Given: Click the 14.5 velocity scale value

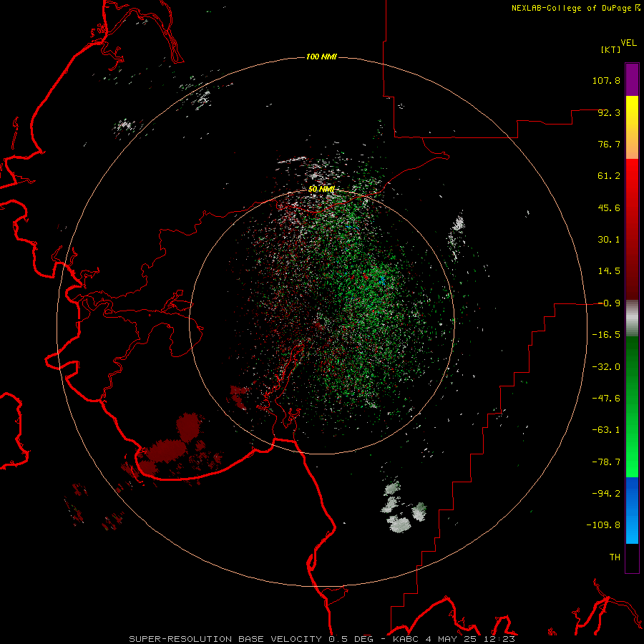Looking at the screenshot, I should 609,271.
